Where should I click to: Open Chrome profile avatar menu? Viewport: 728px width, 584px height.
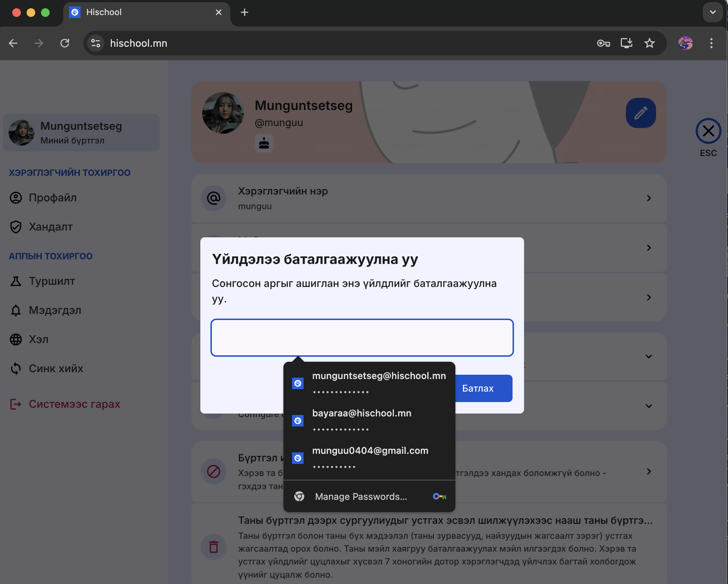pyautogui.click(x=685, y=44)
